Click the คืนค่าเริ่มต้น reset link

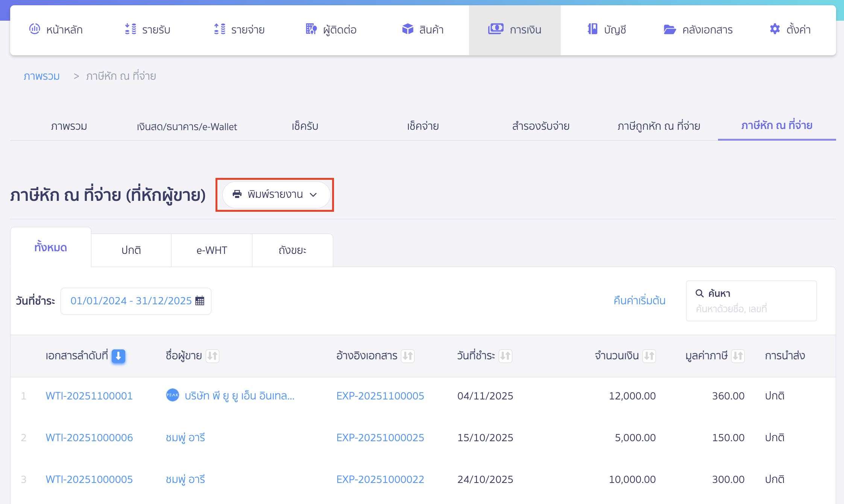click(639, 301)
